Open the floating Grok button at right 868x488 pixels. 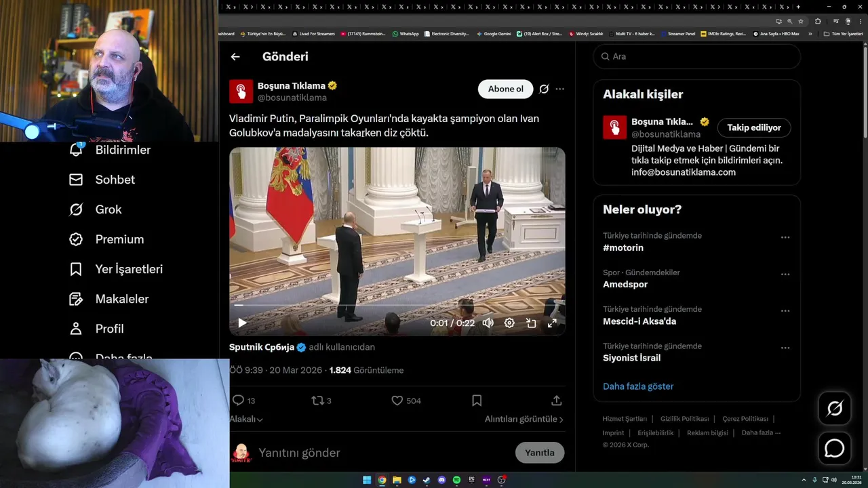pyautogui.click(x=835, y=408)
